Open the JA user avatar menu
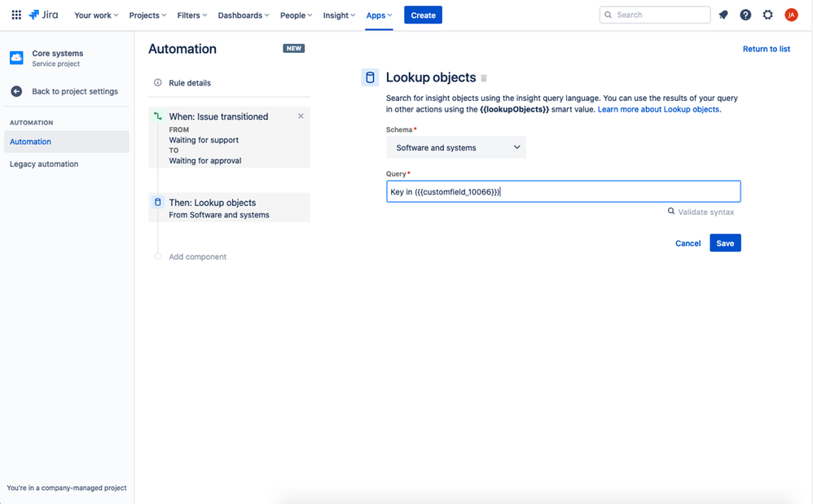813x504 pixels. point(791,15)
